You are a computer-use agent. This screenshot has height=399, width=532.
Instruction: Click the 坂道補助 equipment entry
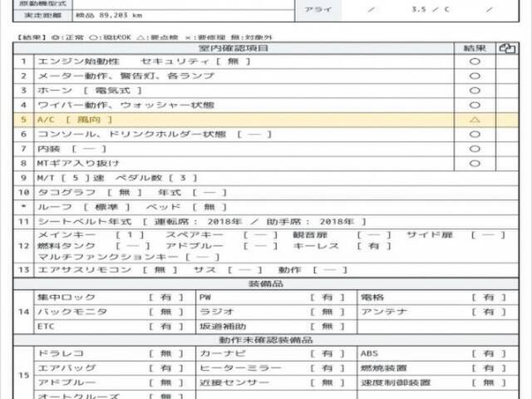pyautogui.click(x=272, y=327)
